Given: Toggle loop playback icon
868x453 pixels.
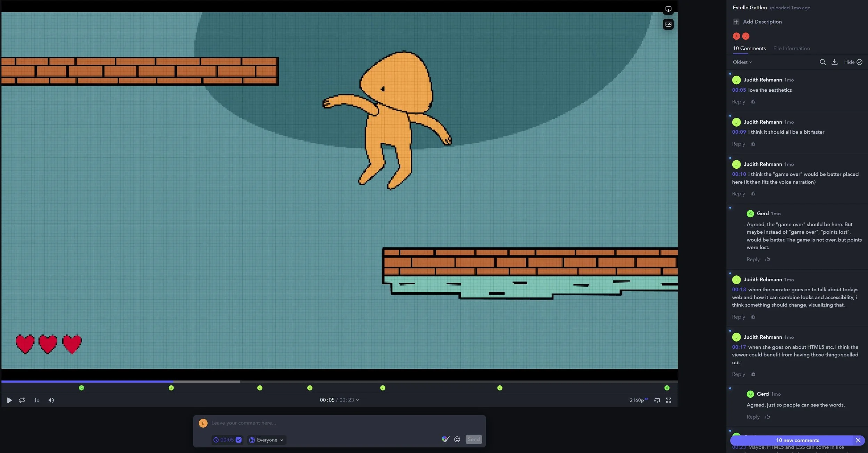Looking at the screenshot, I should tap(22, 400).
